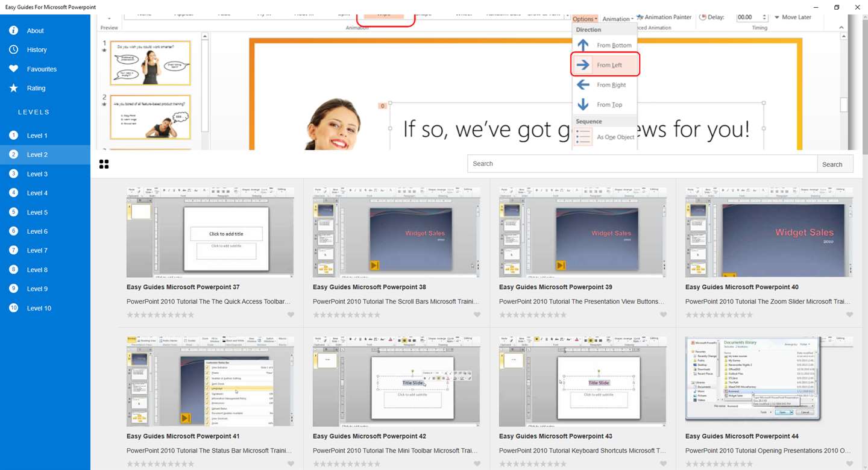
Task: Open Powerpoint 40 Zoom Slider thumbnail
Action: coord(769,232)
